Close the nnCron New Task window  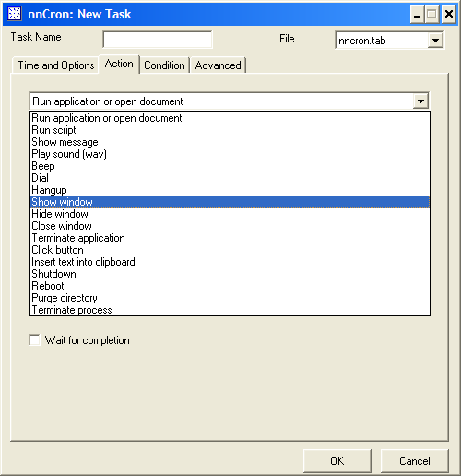(x=449, y=14)
